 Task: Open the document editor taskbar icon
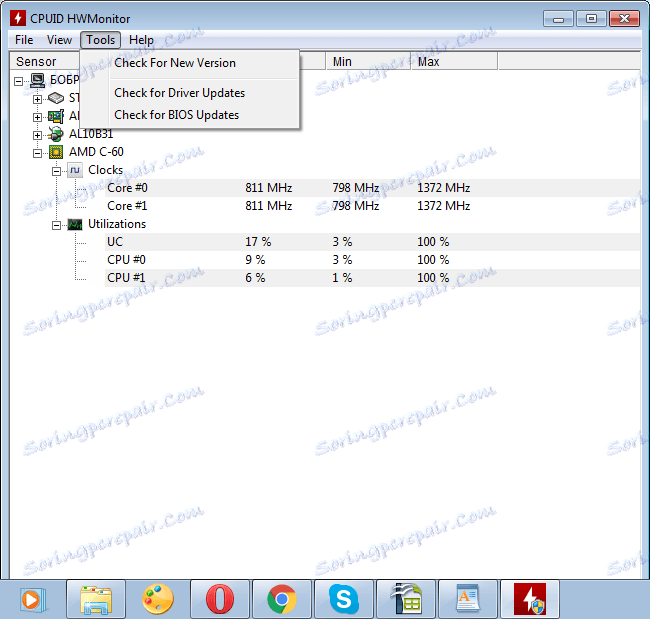click(x=468, y=600)
